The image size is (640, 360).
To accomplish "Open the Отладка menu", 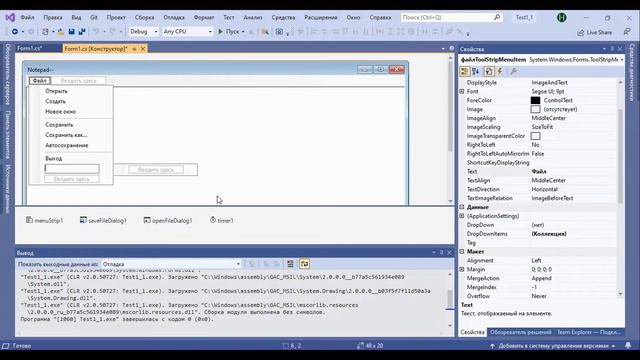I will [x=174, y=17].
